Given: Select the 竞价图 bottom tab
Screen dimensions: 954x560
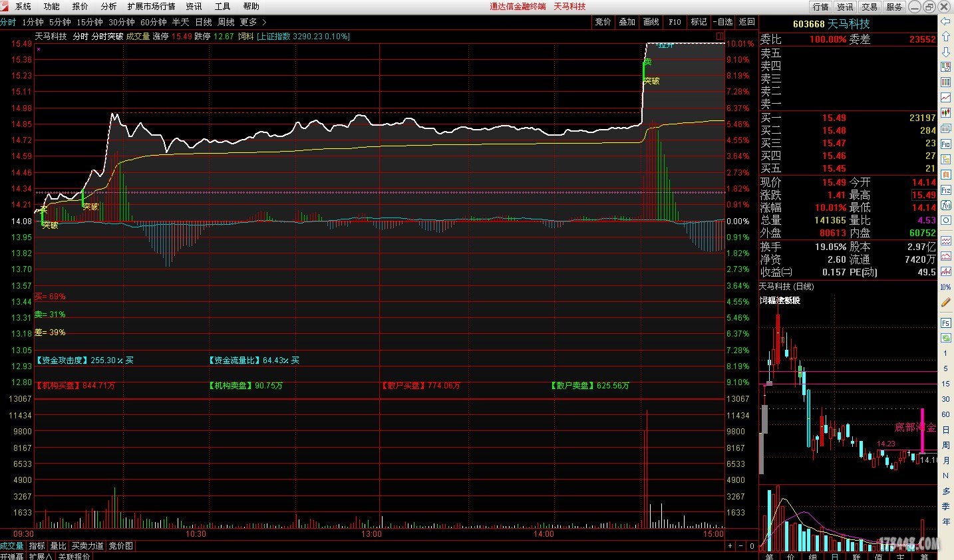Looking at the screenshot, I should point(120,546).
